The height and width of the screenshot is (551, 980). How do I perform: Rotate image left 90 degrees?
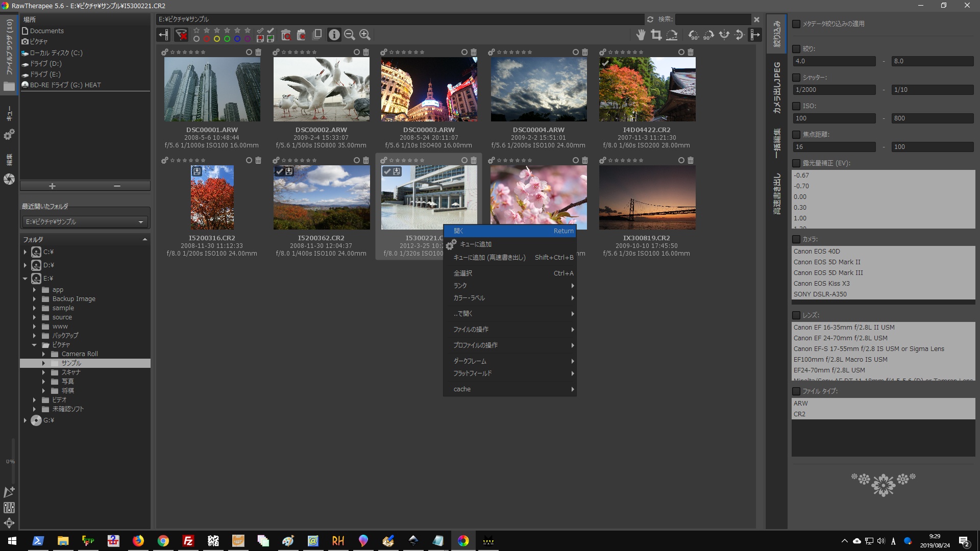[693, 35]
